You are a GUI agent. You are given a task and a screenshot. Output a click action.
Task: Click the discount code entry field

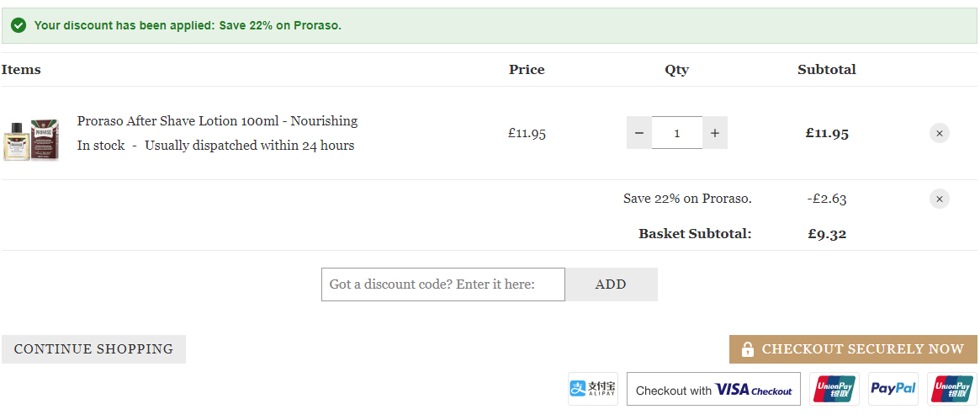tap(443, 284)
